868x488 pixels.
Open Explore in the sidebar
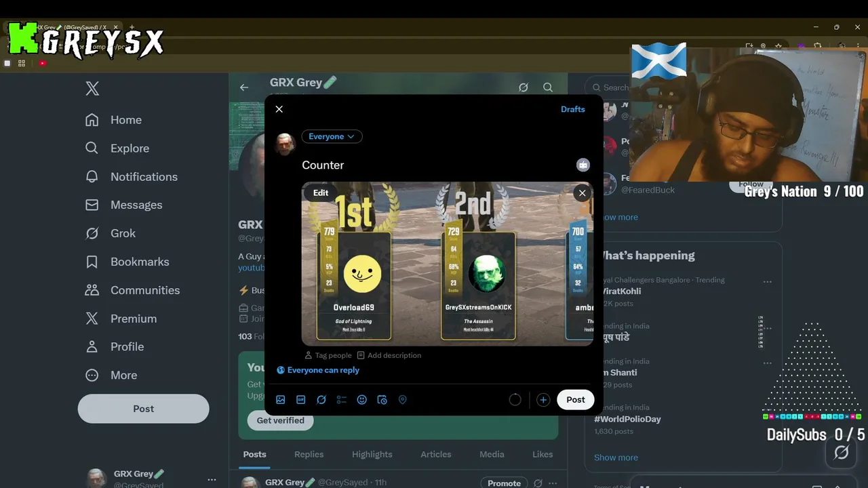(117, 148)
